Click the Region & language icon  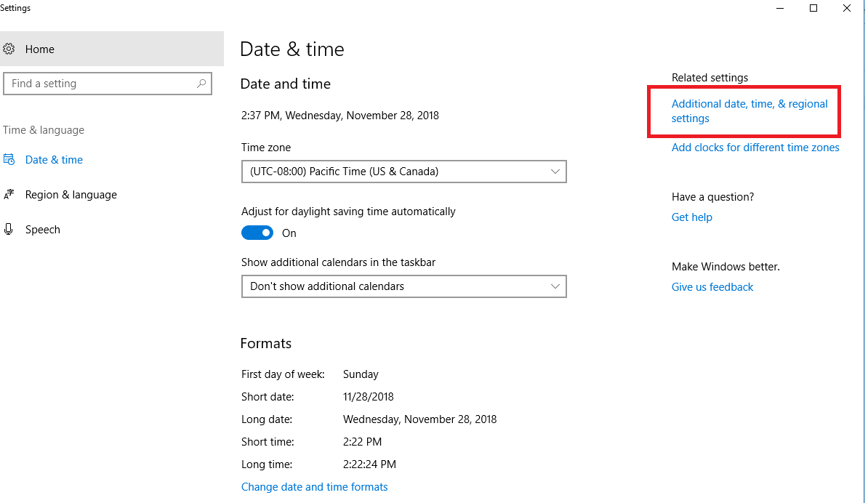click(x=9, y=195)
